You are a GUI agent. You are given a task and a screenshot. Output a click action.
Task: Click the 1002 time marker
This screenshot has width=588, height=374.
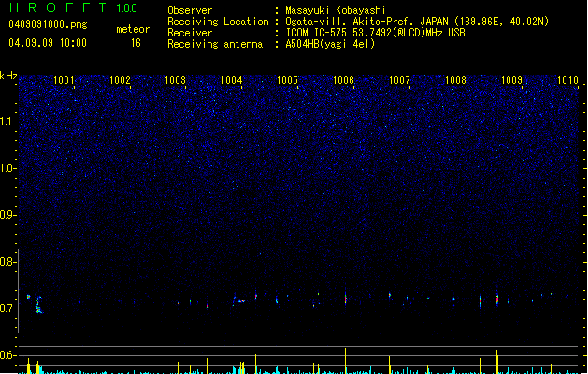coord(120,79)
